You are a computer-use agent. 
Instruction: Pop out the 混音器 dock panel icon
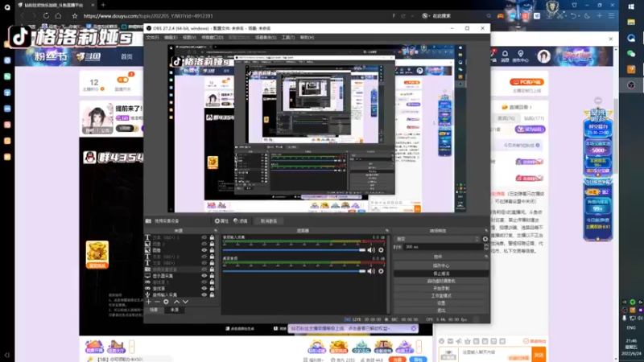(387, 231)
